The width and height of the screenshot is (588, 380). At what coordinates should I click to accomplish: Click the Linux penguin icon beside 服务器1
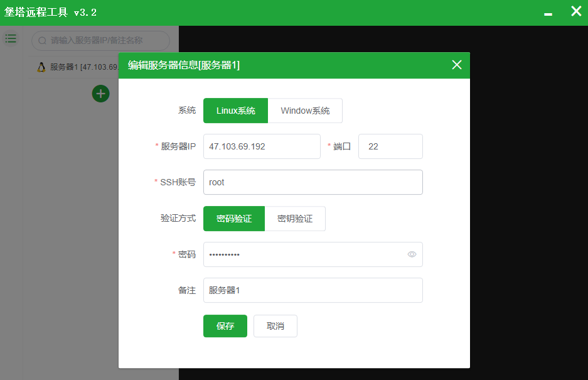[41, 67]
